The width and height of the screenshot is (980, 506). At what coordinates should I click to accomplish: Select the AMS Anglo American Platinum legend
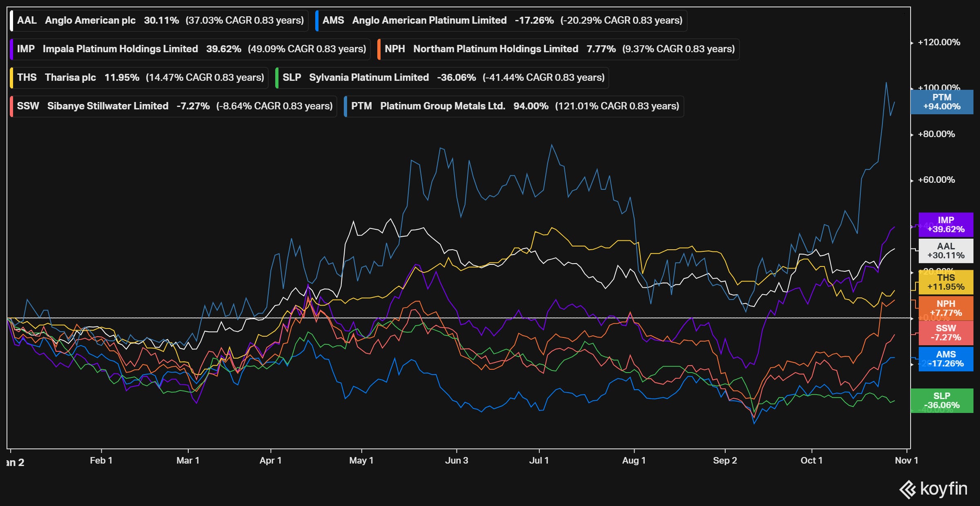tap(501, 20)
